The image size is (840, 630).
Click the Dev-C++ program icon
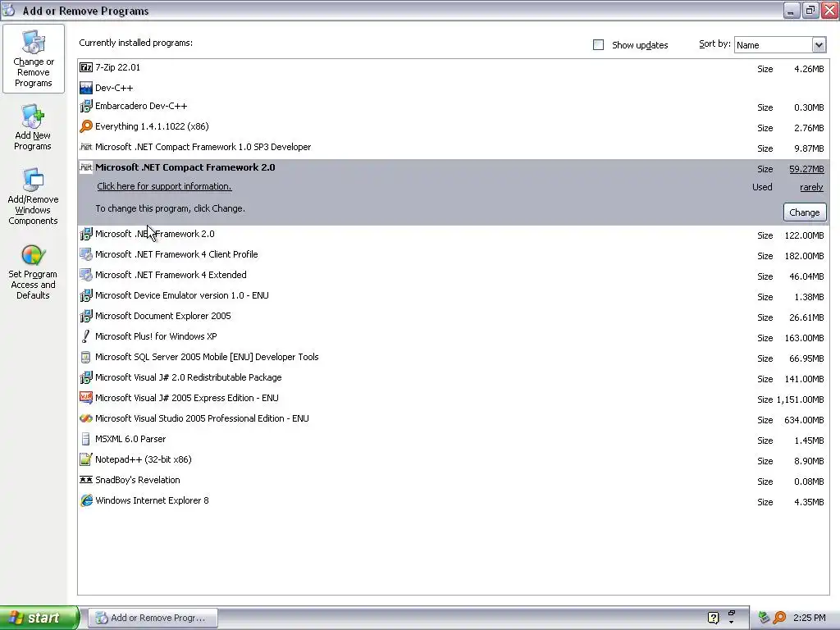(85, 88)
